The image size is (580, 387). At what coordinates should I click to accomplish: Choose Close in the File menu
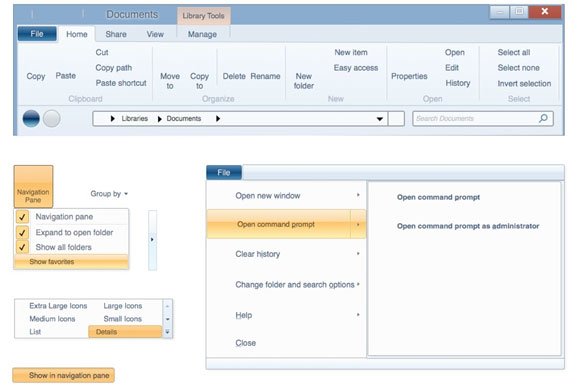click(246, 343)
